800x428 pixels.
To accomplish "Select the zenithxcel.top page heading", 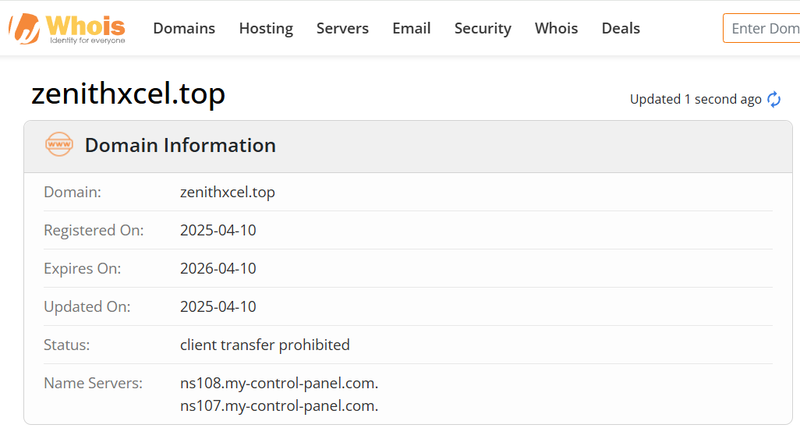I will (128, 94).
